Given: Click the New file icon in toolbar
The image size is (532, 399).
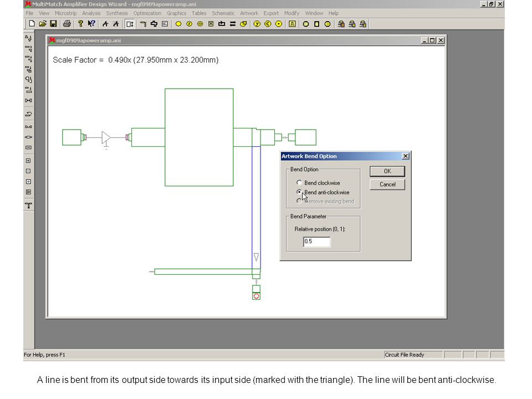Looking at the screenshot, I should 32,24.
